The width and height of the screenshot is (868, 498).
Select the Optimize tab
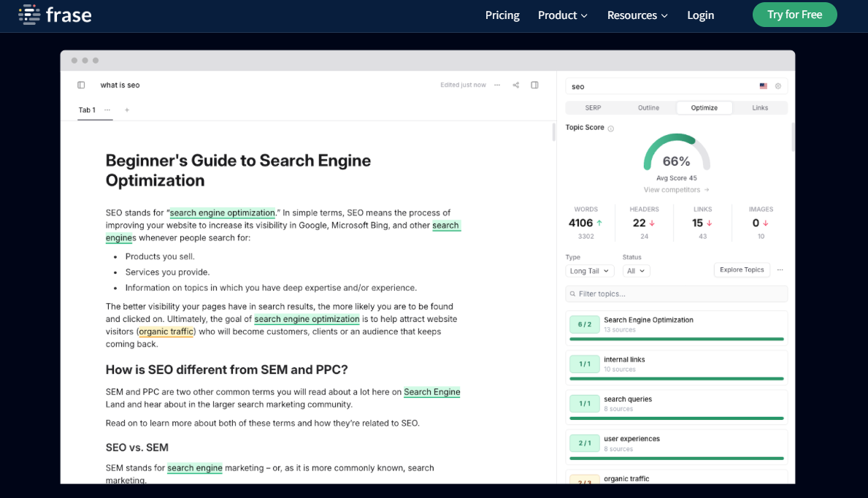coord(704,108)
